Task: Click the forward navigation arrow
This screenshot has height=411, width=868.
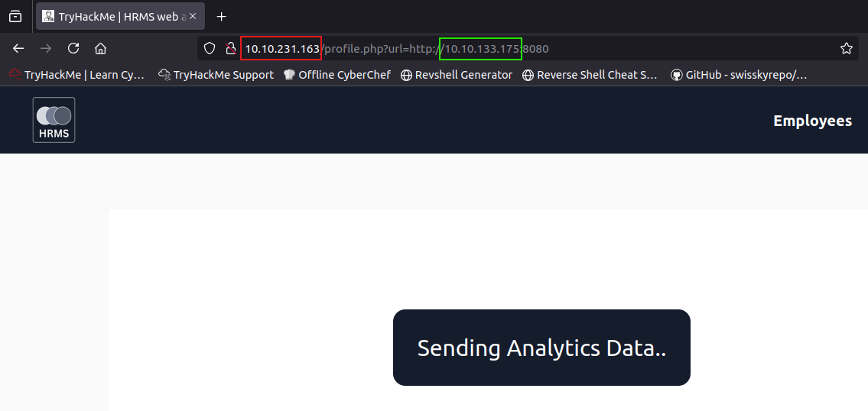Action: pos(46,49)
